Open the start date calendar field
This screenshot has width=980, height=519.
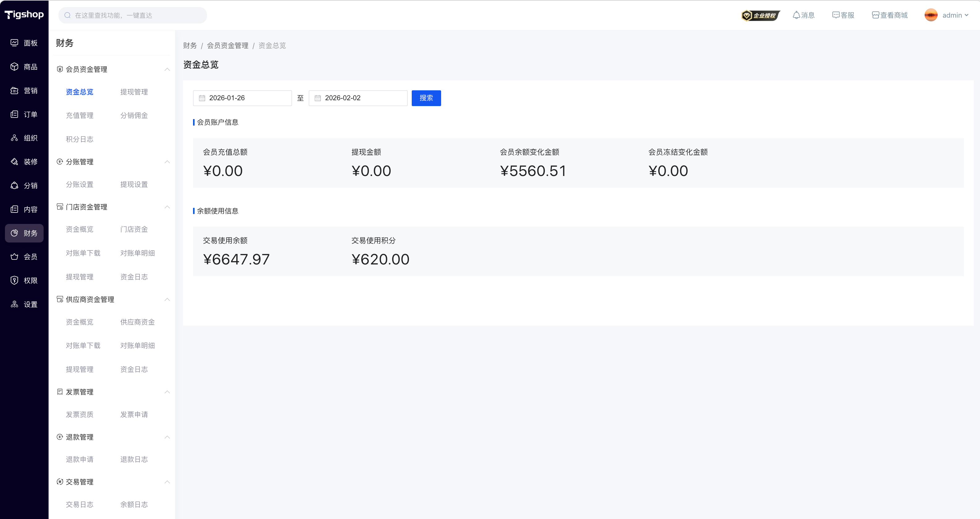[242, 98]
